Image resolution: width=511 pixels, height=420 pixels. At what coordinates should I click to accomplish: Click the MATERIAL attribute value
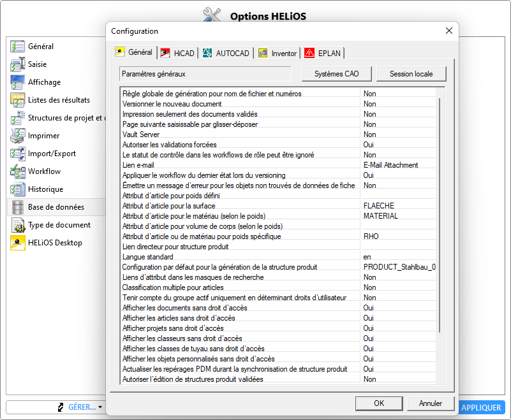381,216
